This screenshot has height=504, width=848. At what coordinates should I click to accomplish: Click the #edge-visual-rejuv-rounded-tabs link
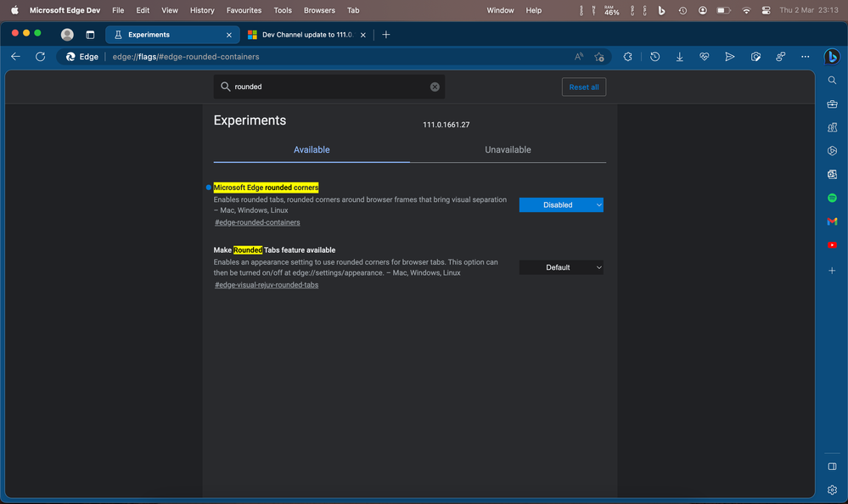(x=267, y=285)
